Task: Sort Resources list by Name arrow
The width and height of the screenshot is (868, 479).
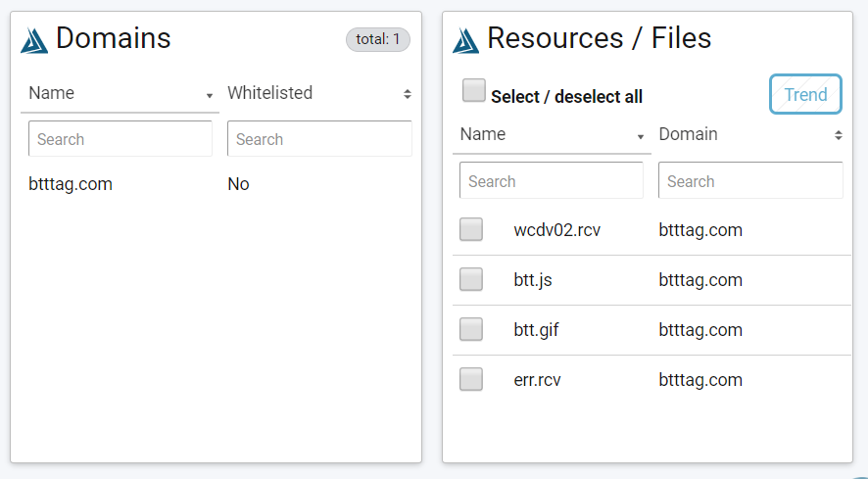Action: point(641,137)
